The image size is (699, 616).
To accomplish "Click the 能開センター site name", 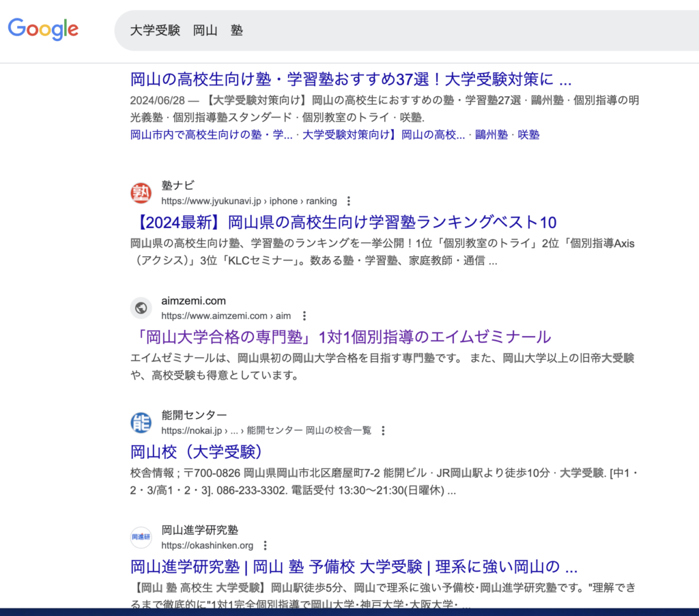I will pos(195,415).
